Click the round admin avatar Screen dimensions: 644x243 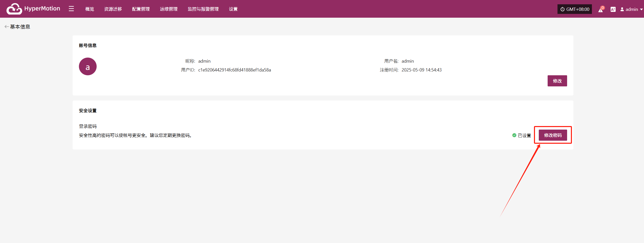[88, 66]
